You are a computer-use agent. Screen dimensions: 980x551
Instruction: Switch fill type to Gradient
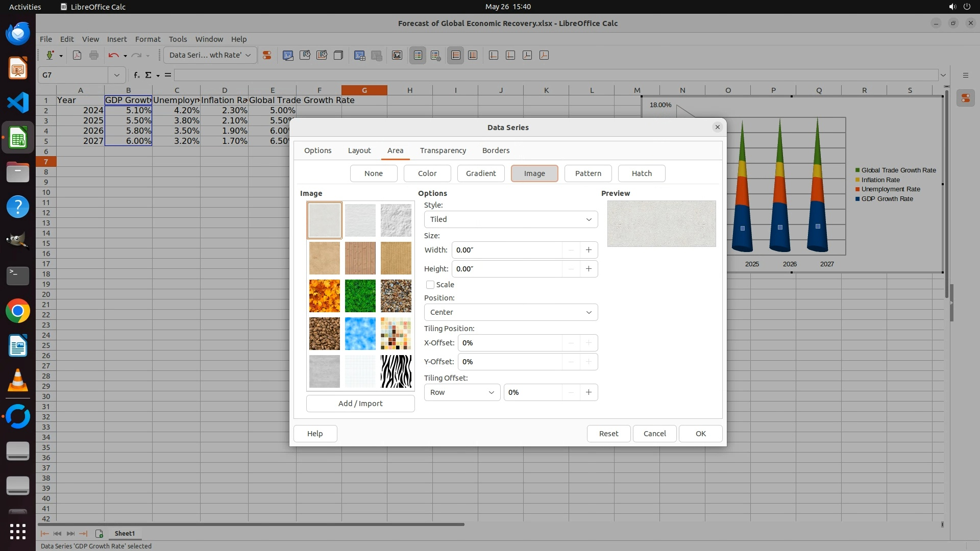(x=481, y=173)
